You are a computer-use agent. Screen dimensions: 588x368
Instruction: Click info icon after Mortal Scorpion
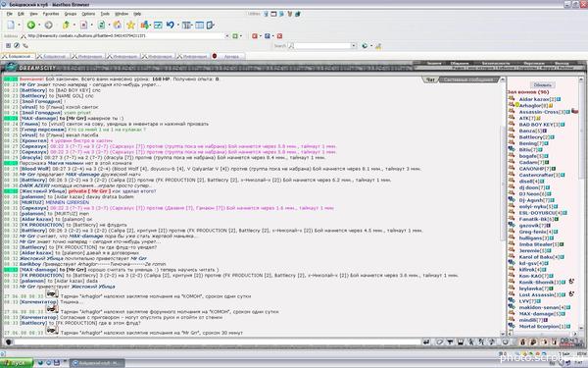tap(568, 327)
